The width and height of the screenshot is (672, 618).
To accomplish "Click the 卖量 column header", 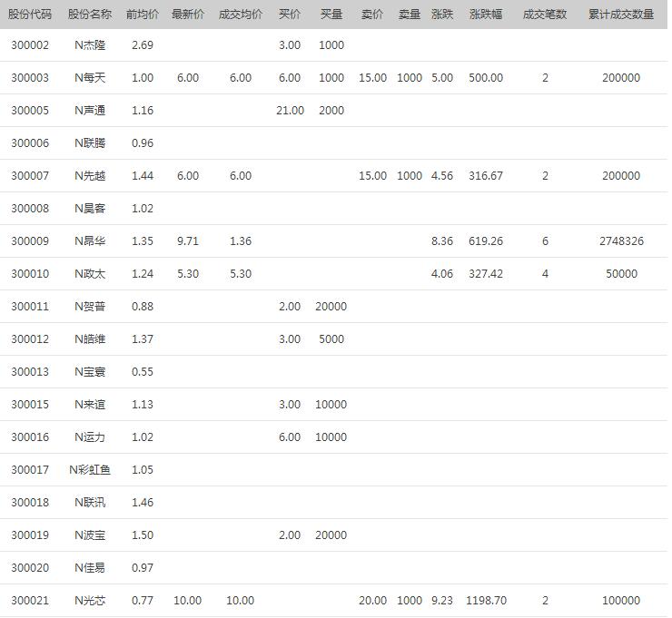I will click(410, 15).
